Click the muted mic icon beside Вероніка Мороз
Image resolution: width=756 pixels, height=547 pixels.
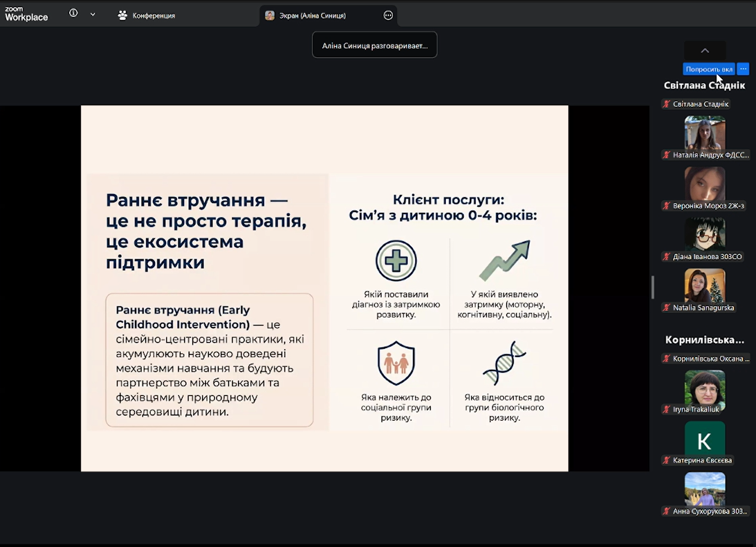click(x=666, y=206)
